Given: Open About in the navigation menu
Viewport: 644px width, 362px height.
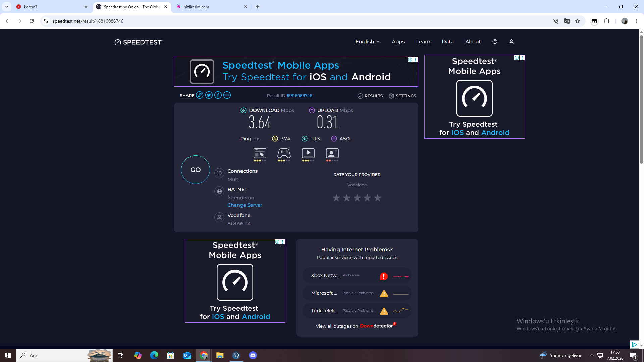Looking at the screenshot, I should 473,42.
